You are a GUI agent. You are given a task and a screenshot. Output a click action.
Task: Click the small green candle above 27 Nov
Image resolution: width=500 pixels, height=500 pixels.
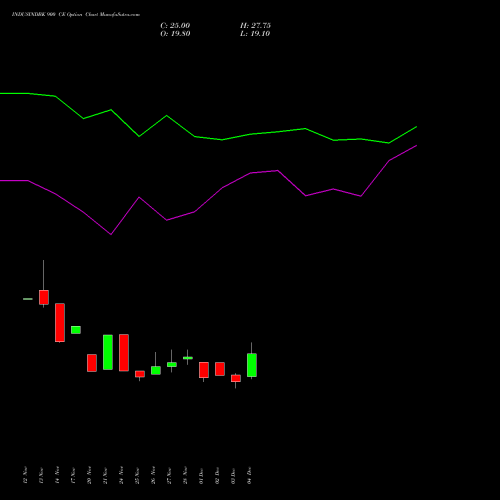point(172,365)
